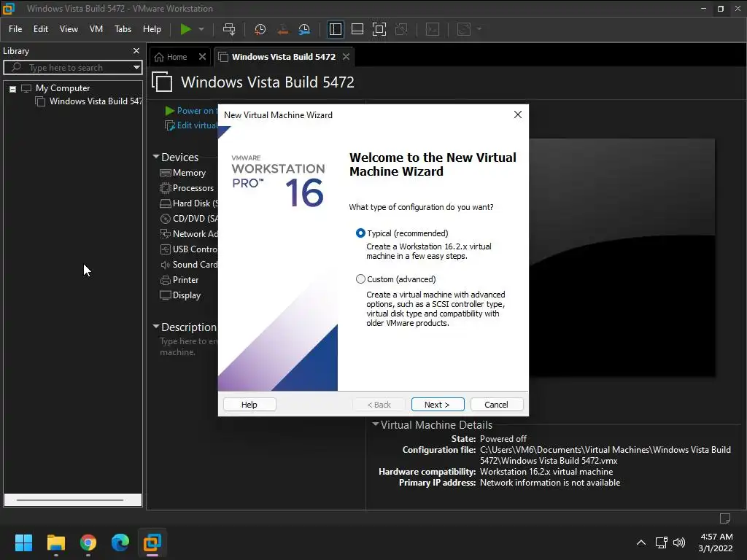Select My Computer in Library tree
The width and height of the screenshot is (747, 560).
point(63,88)
